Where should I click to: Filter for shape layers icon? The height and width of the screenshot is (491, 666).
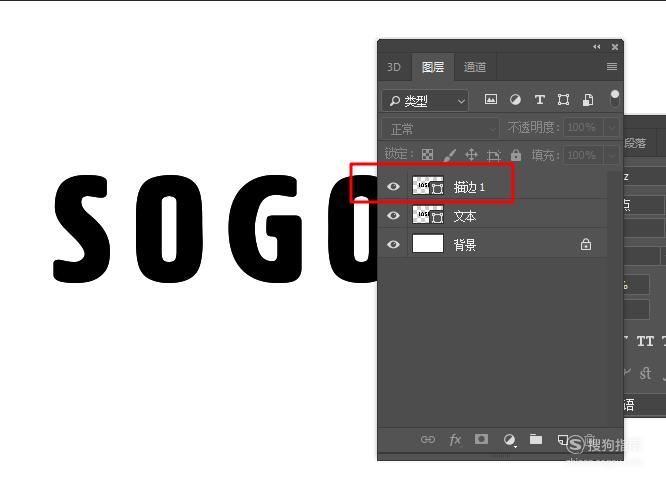coord(564,100)
